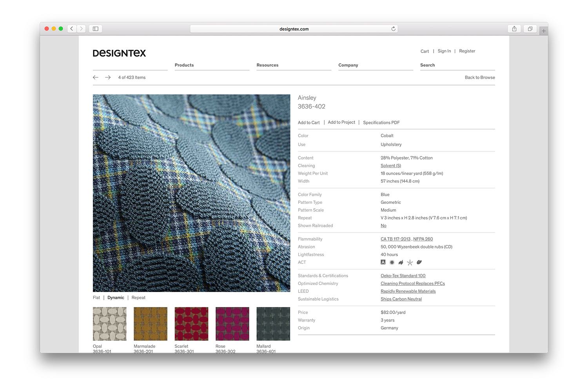
Task: Open the Products navigation menu
Action: [184, 65]
